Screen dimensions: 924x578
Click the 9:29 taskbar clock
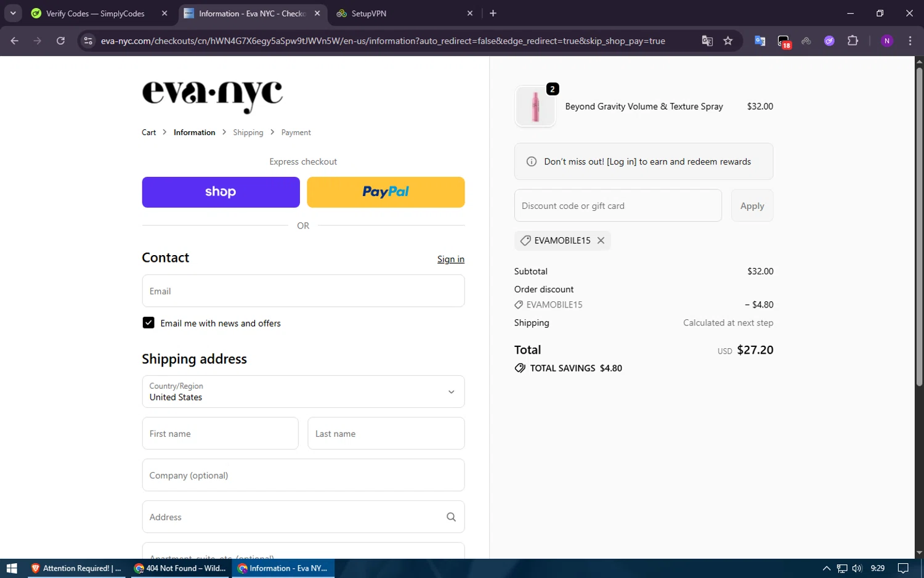coord(877,568)
